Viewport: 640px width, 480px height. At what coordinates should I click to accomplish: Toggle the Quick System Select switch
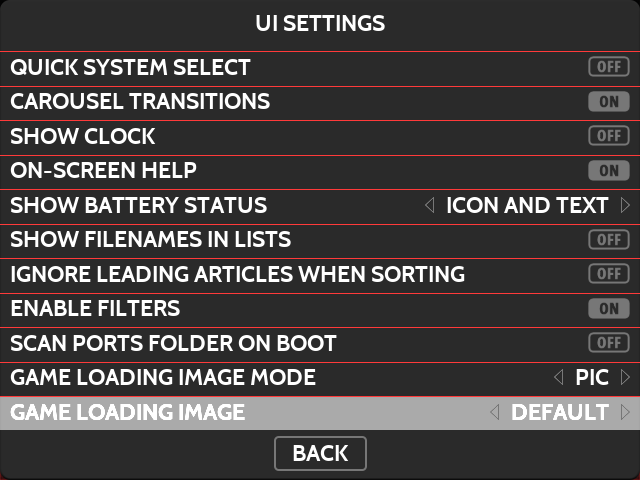pyautogui.click(x=608, y=68)
